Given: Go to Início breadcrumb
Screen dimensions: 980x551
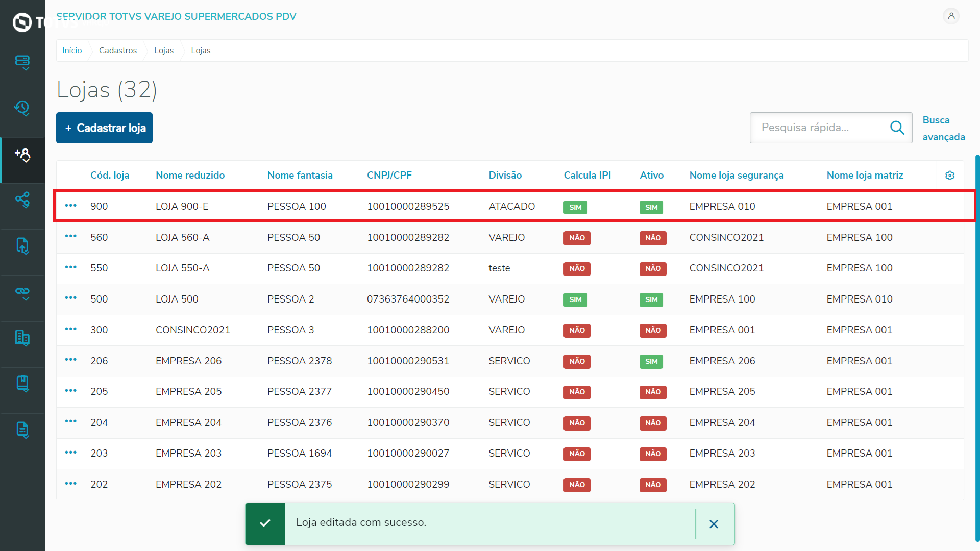Looking at the screenshot, I should tap(72, 51).
